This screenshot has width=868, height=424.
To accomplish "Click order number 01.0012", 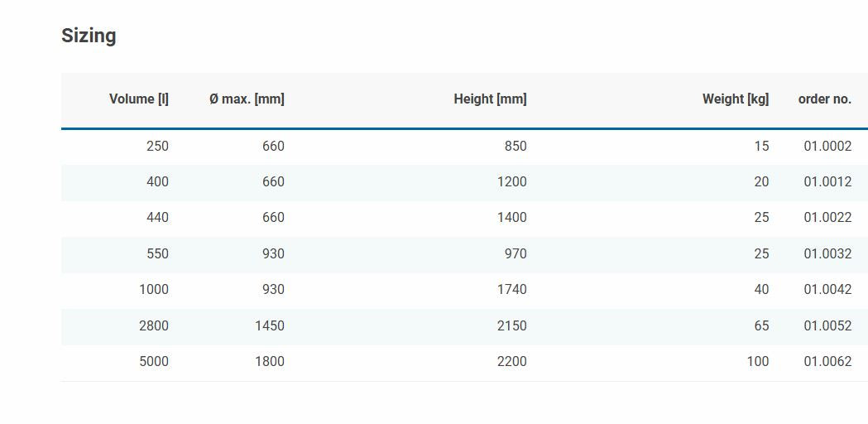I will coord(827,182).
